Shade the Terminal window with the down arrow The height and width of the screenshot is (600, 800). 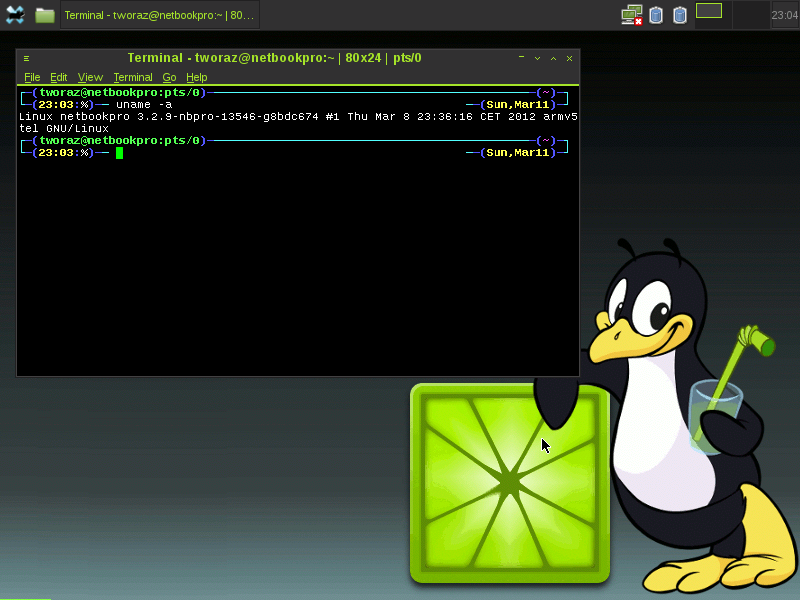(537, 59)
